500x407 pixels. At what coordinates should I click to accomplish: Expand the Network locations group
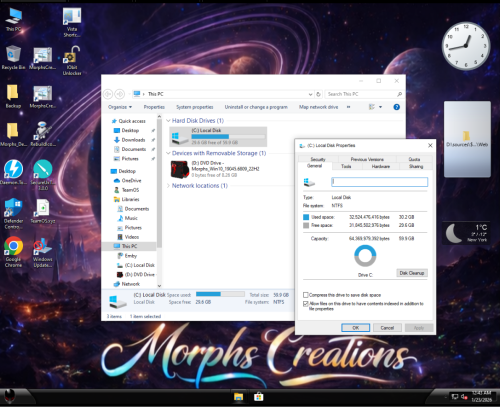point(168,186)
